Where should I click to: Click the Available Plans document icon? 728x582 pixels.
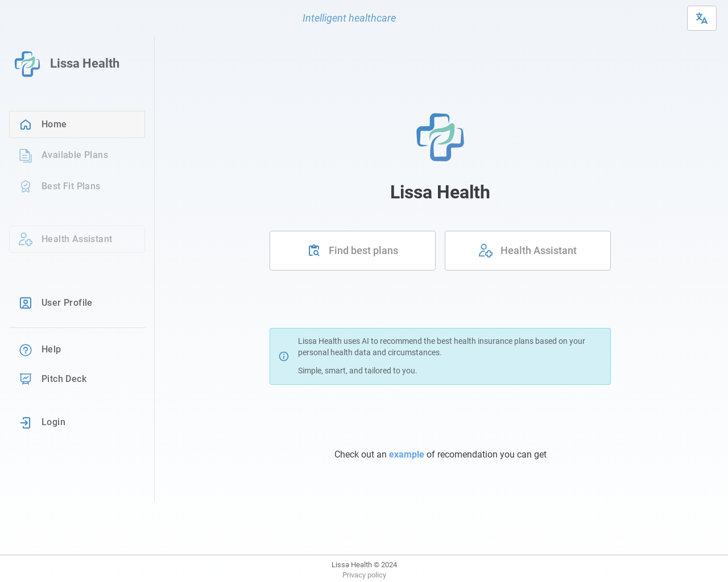tap(26, 155)
